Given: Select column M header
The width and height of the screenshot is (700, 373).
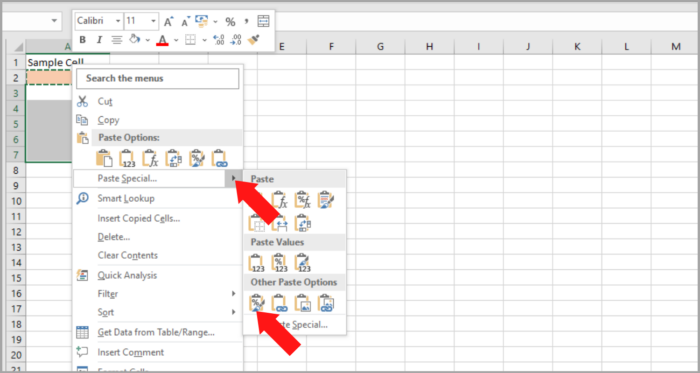Looking at the screenshot, I should (x=675, y=46).
